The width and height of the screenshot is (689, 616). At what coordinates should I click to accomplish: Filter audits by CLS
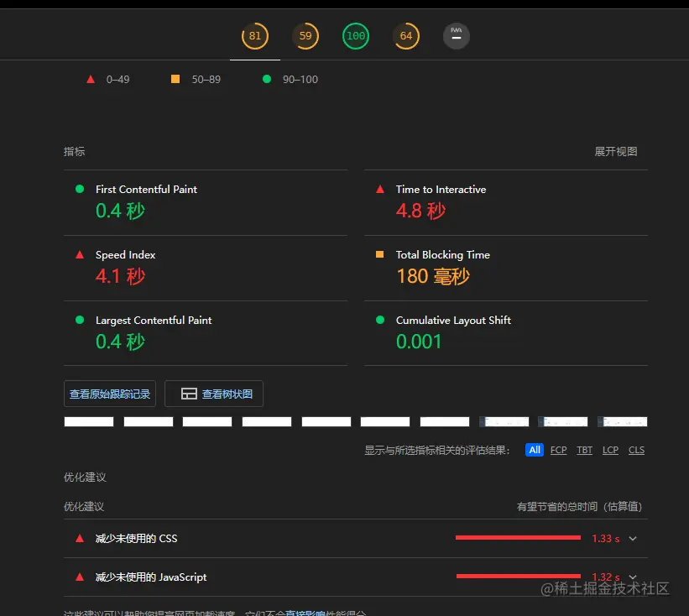pyautogui.click(x=636, y=450)
